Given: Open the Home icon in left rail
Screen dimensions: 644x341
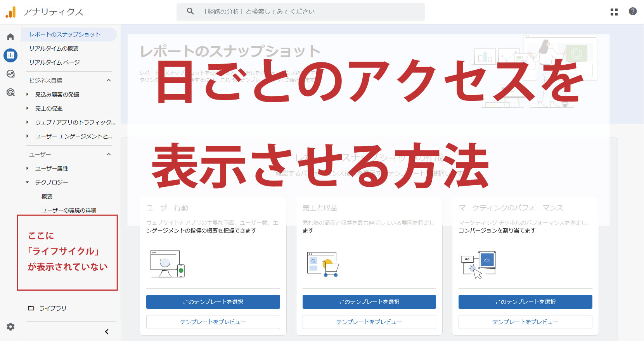Looking at the screenshot, I should [10, 37].
